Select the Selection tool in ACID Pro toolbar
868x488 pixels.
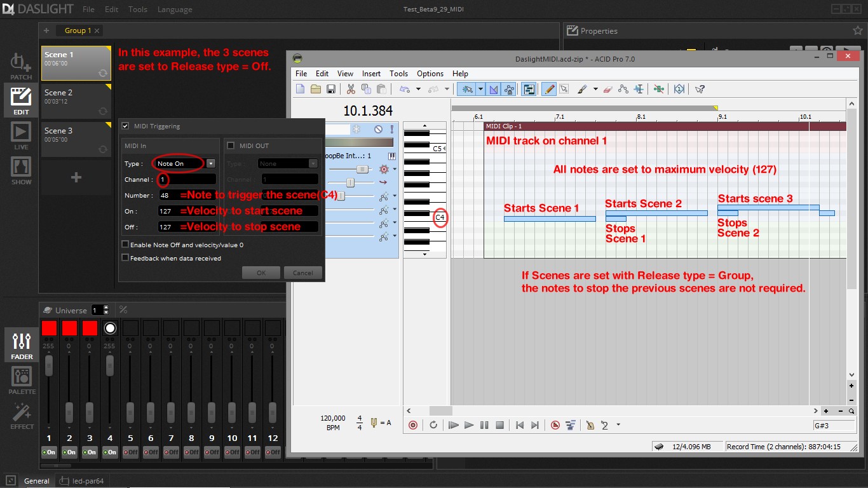click(564, 90)
